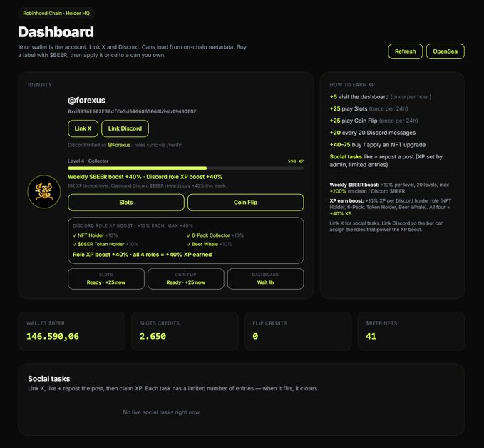Click the 598 XP value
484x448 pixels.
[295, 161]
